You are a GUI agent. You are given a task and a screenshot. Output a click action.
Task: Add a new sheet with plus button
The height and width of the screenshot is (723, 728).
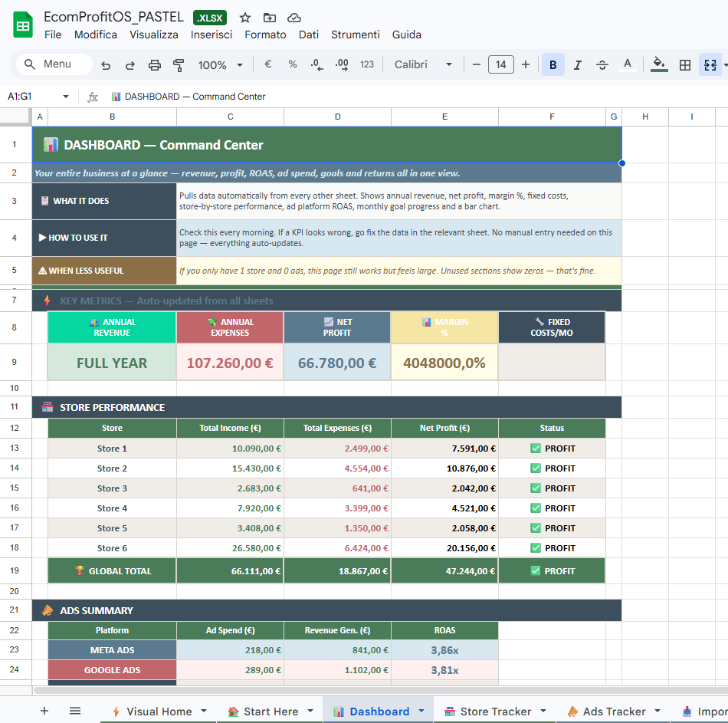click(x=44, y=711)
